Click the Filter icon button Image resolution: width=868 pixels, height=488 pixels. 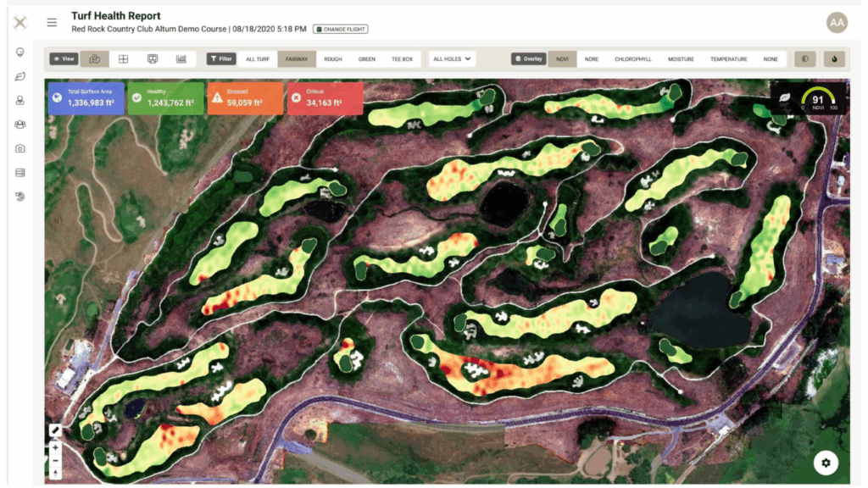tap(221, 58)
